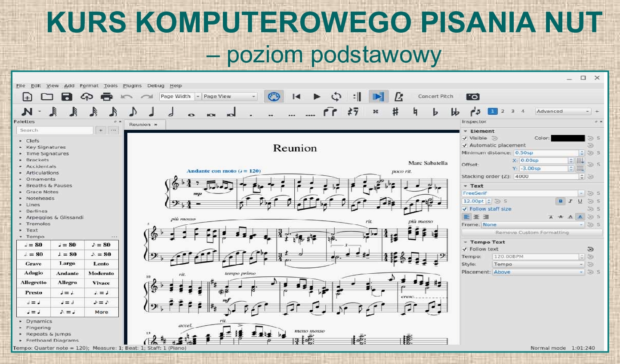The height and width of the screenshot is (364, 620).
Task: Click the camera Image capture icon
Action: (472, 97)
